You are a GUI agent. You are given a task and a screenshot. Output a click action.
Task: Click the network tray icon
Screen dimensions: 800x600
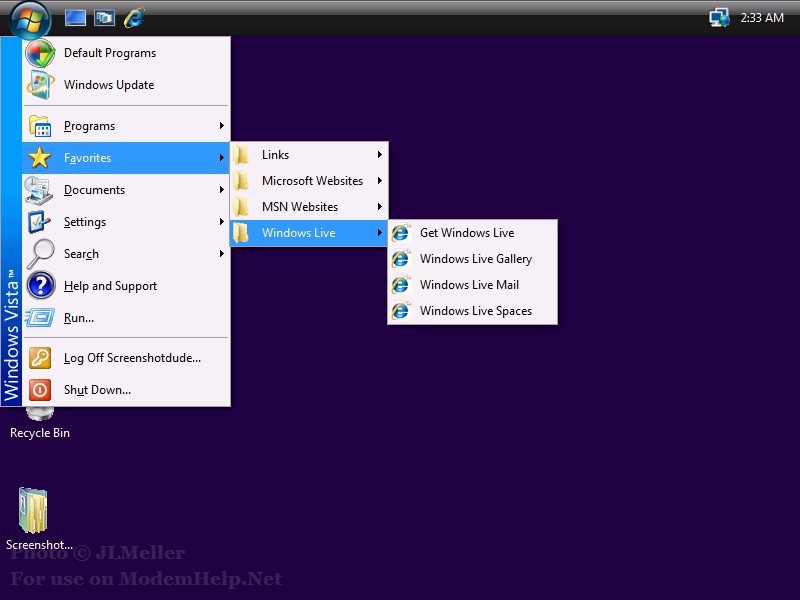(x=719, y=18)
